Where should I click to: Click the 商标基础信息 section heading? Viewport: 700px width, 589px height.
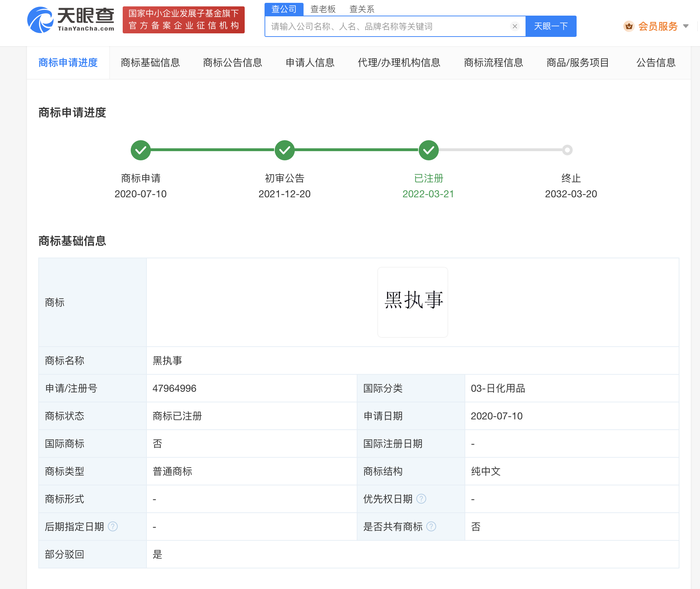(x=72, y=241)
